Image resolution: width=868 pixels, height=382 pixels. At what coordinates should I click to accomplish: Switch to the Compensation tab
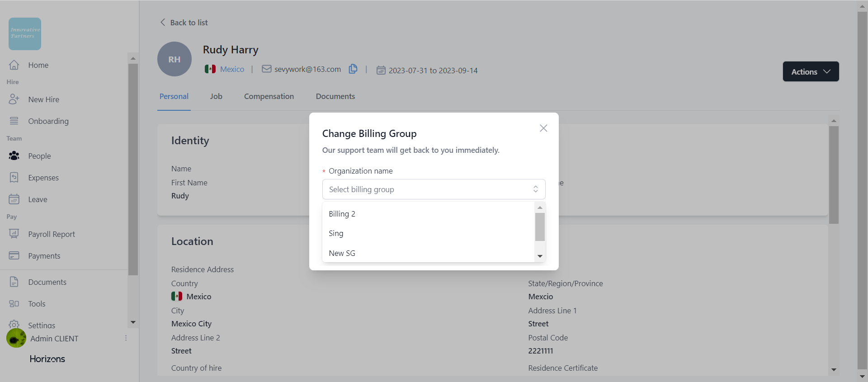tap(269, 96)
